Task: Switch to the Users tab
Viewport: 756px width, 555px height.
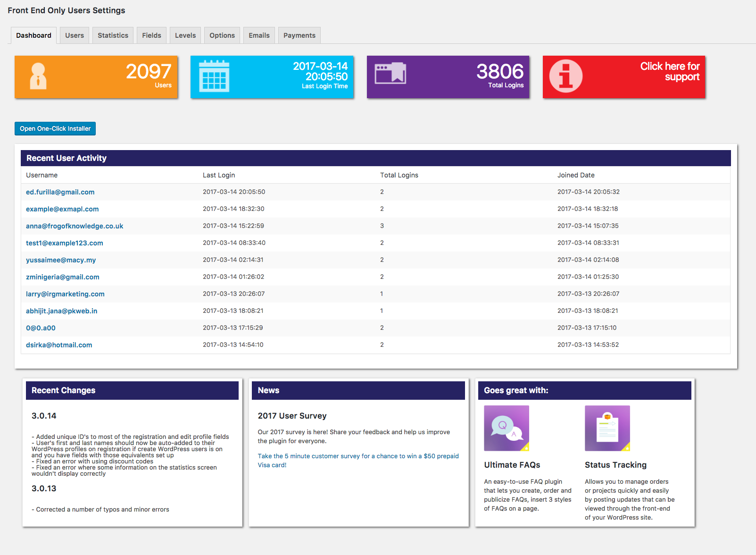Action: (74, 35)
